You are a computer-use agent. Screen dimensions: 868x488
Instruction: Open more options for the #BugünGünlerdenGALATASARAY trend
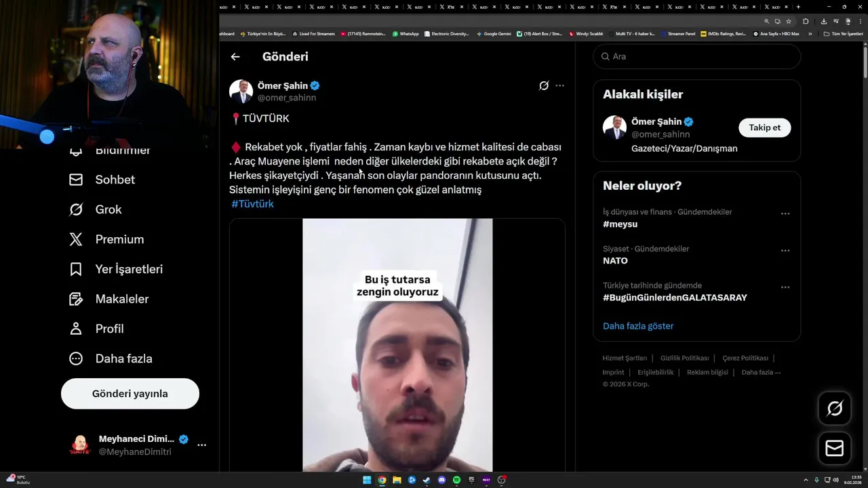785,287
